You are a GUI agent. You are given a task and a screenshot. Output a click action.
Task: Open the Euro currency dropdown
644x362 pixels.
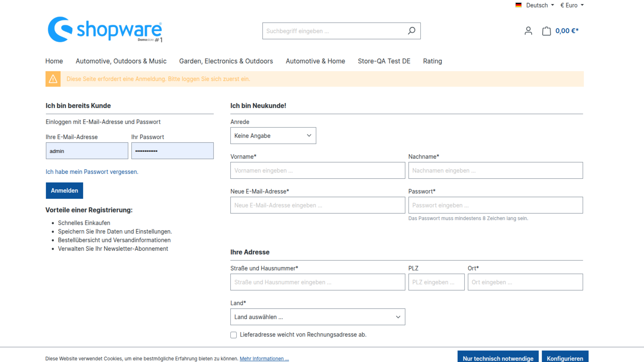click(572, 5)
